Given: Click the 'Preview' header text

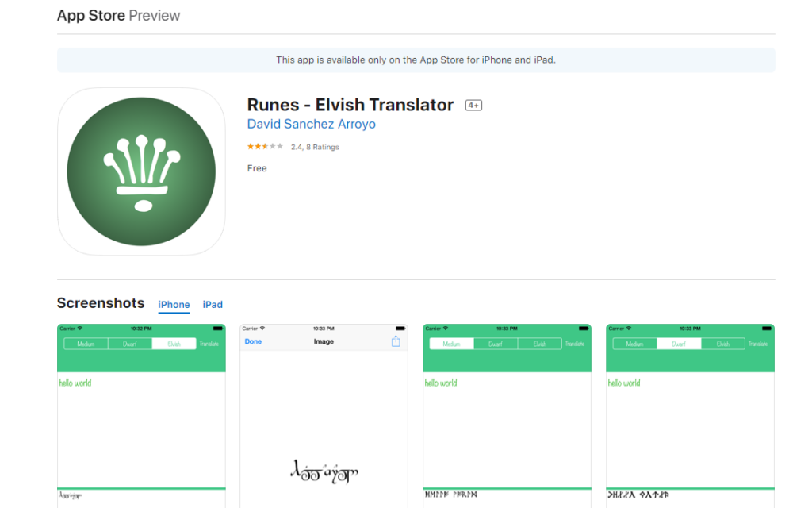Looking at the screenshot, I should click(155, 16).
